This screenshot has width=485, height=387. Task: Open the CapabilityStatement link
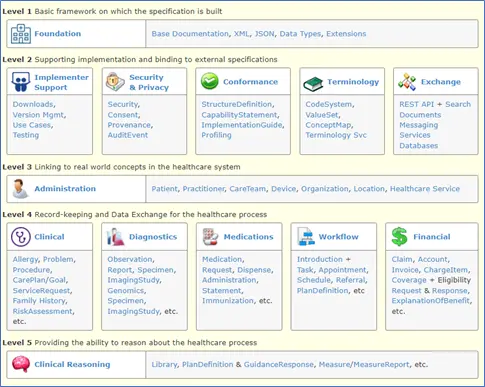(x=239, y=115)
